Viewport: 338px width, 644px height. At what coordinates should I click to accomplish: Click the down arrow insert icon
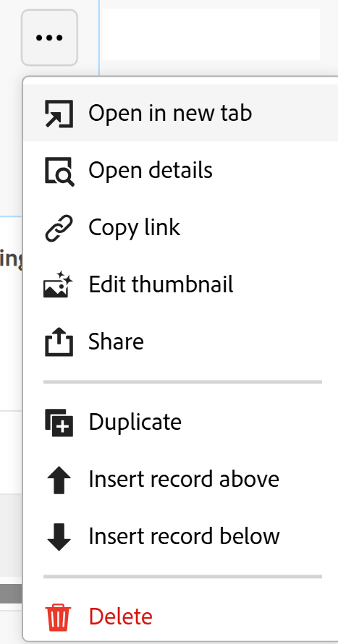(x=59, y=536)
